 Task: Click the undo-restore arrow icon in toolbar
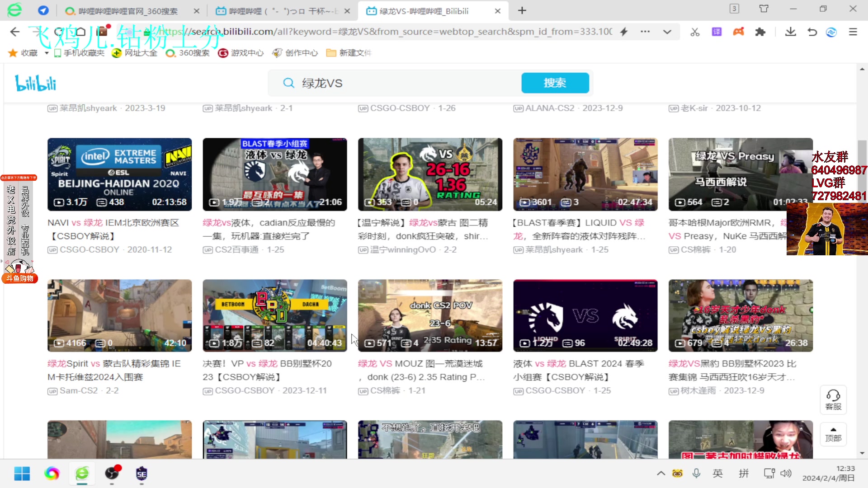click(812, 32)
